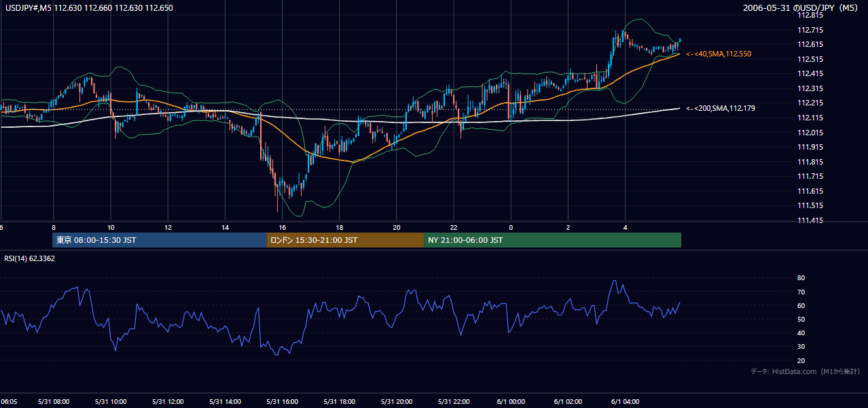868x408 pixels.
Task: Click the 5/31 18:00 time label
Action: click(340, 402)
